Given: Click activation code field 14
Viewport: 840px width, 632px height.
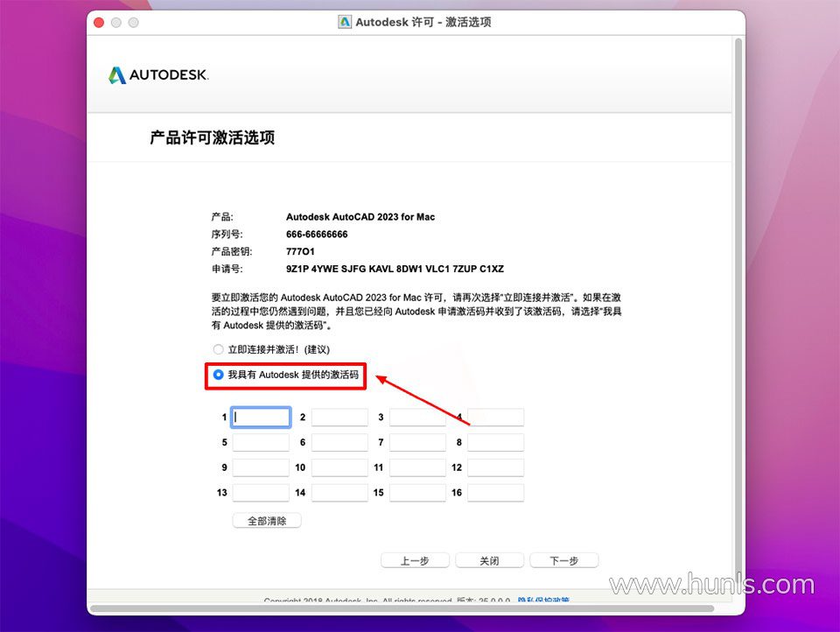Looking at the screenshot, I should [339, 493].
